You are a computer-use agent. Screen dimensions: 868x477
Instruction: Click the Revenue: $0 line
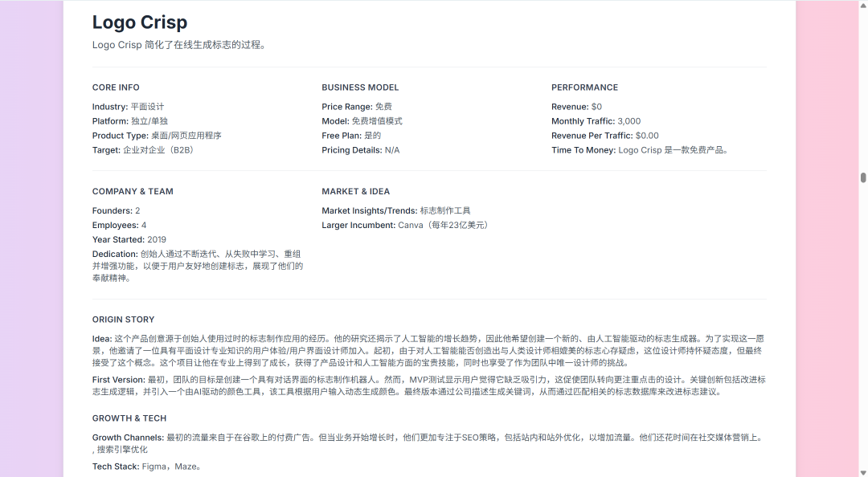pos(576,107)
